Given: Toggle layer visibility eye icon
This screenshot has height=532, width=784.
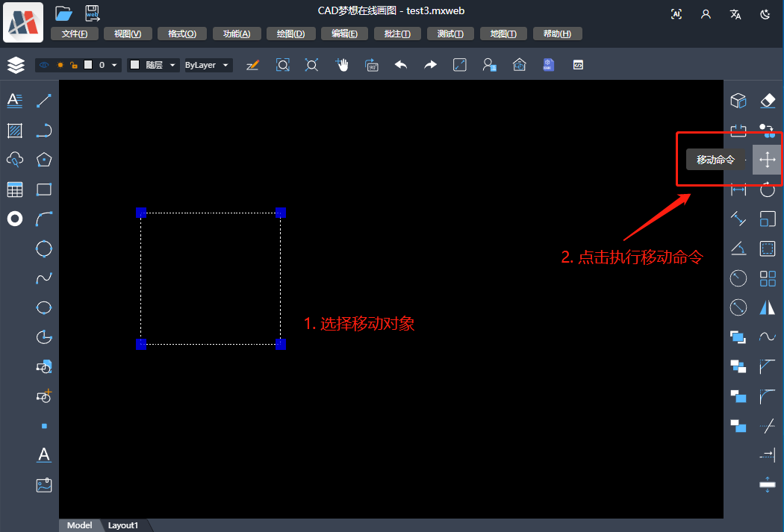Looking at the screenshot, I should click(x=44, y=66).
